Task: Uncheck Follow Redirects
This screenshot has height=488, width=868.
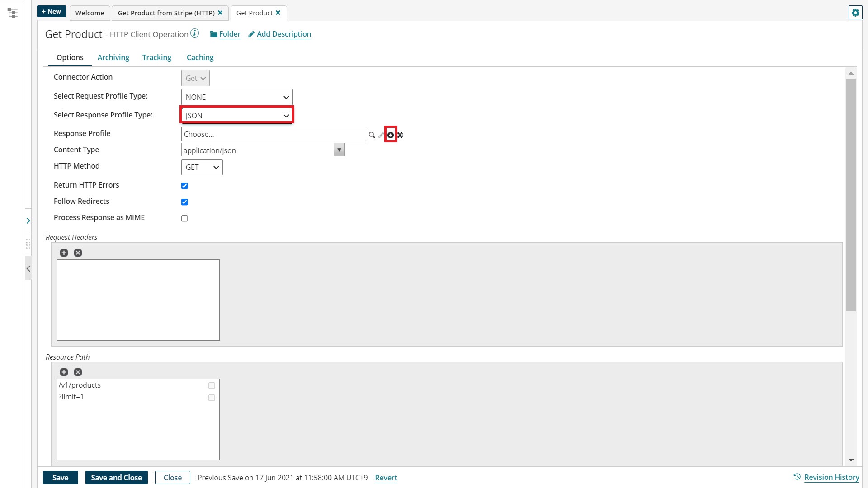Action: (x=184, y=202)
